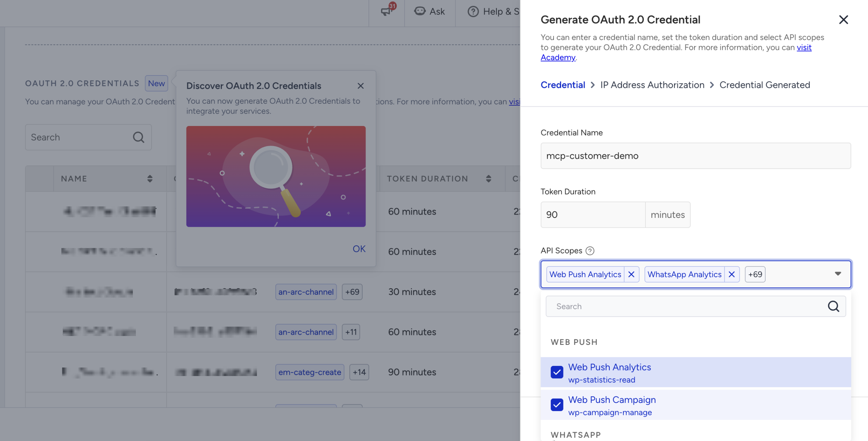Close the Generate OAuth Credential panel
The width and height of the screenshot is (868, 441).
point(843,20)
